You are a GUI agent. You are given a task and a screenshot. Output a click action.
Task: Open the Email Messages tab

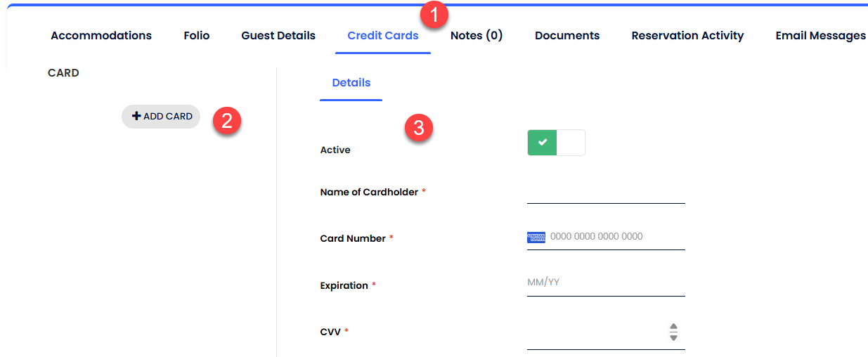pyautogui.click(x=821, y=35)
